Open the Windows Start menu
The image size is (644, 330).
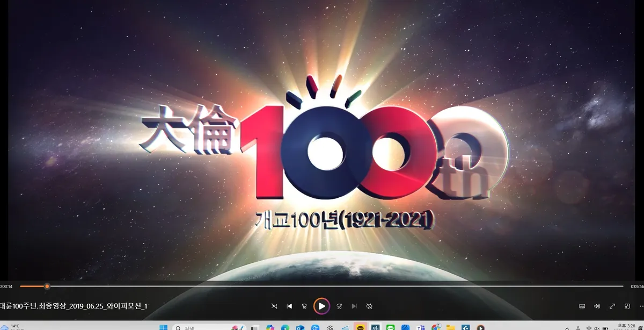[x=163, y=327]
